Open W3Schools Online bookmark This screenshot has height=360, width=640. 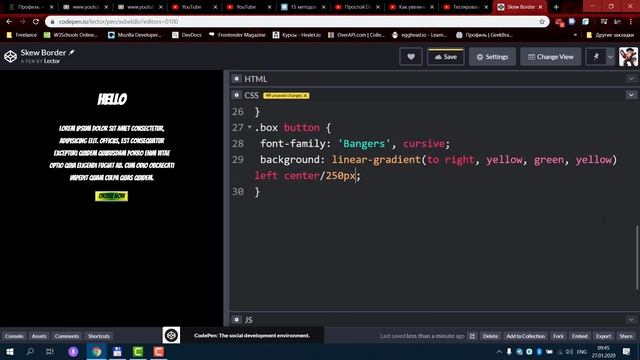click(71, 35)
